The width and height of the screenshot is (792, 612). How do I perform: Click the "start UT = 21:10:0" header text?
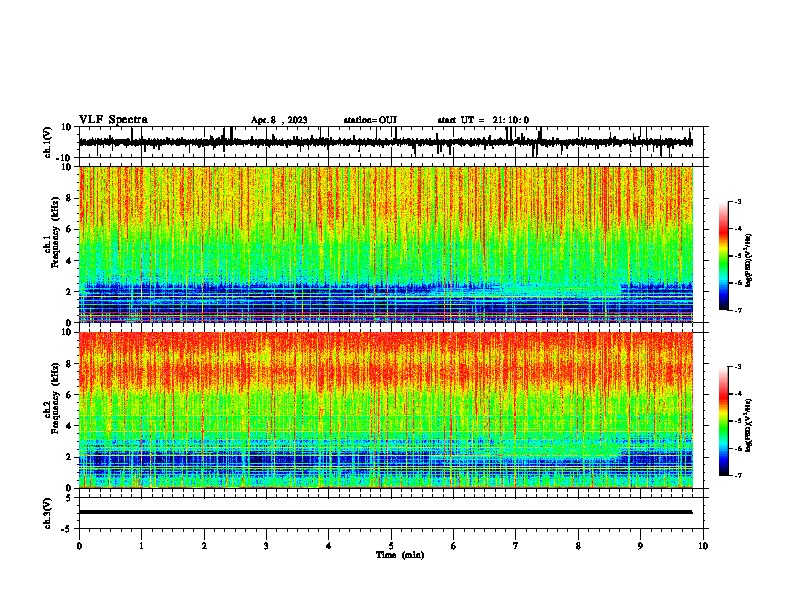pyautogui.click(x=483, y=120)
